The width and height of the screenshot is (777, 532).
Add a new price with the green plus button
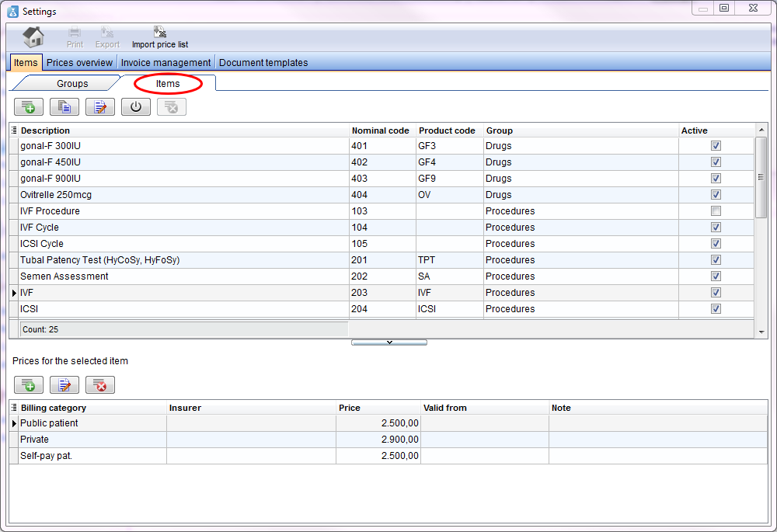[29, 385]
